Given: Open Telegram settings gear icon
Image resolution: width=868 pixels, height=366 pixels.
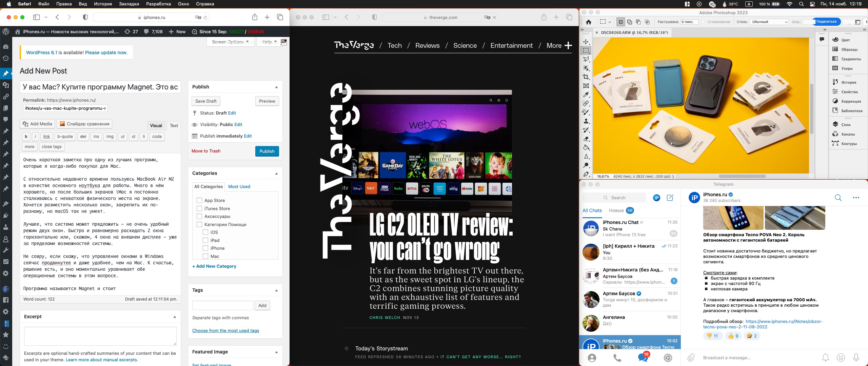Looking at the screenshot, I should 668,358.
